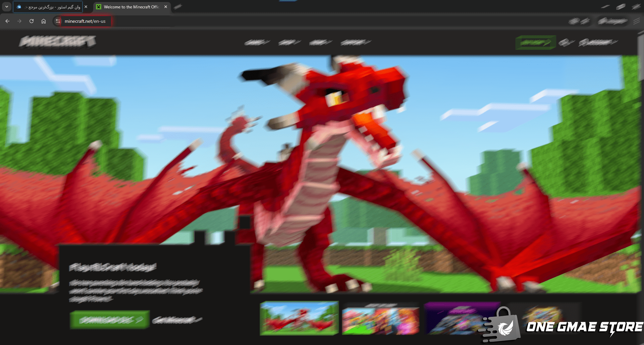Click the text link beside green download button
Viewport: 644px width, 345px height.
tap(177, 320)
